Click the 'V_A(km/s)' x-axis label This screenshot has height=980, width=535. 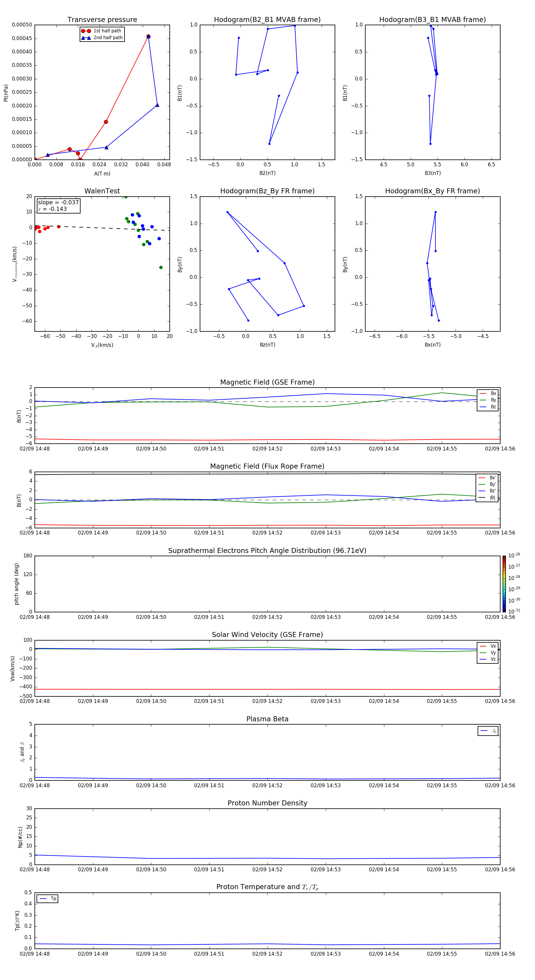[102, 345]
